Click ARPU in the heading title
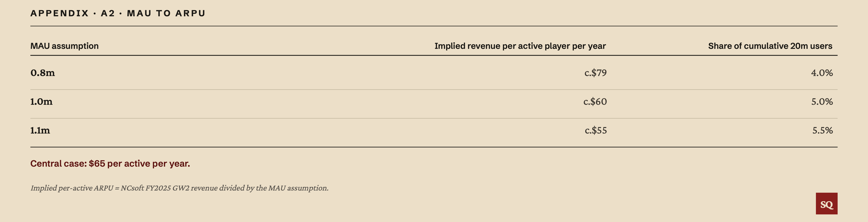Viewport: 868px width, 222px height. (190, 13)
